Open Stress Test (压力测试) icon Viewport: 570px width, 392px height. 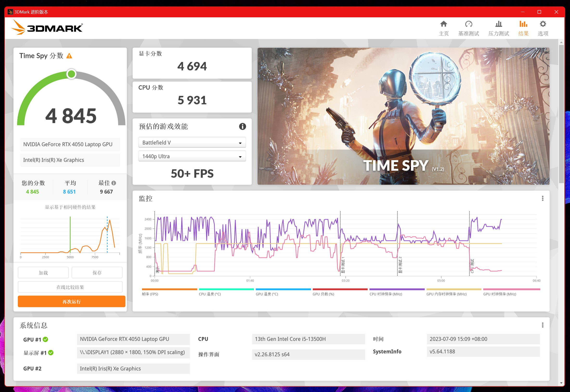click(498, 24)
